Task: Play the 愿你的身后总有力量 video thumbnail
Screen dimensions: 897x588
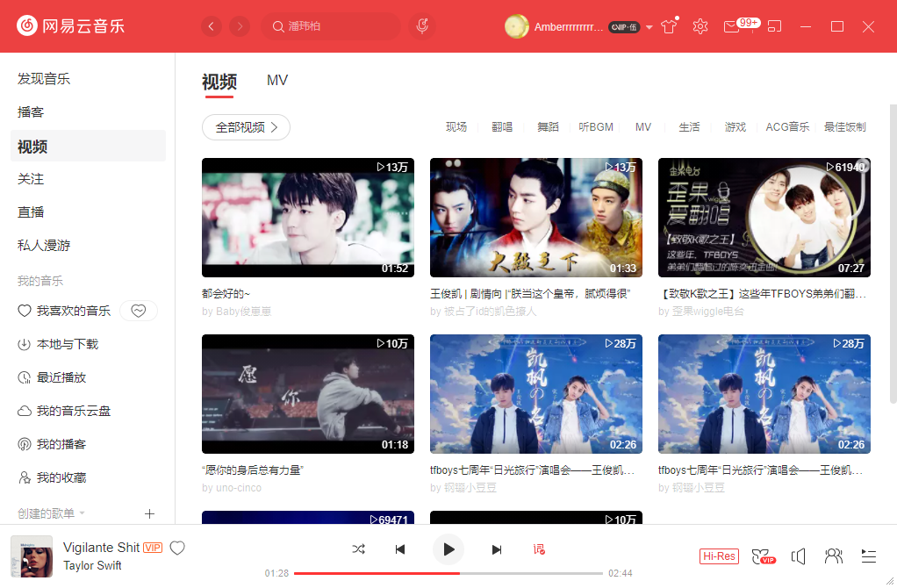Action: 308,394
